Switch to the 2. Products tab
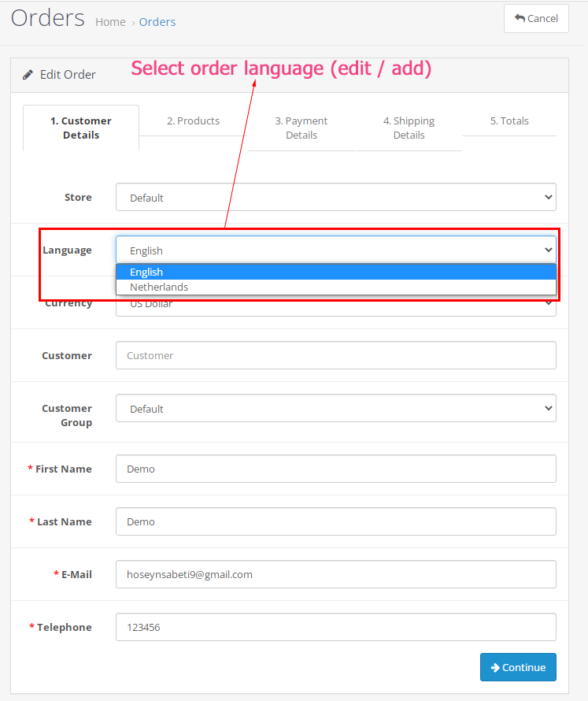Screen dimensions: 588x701 point(193,121)
